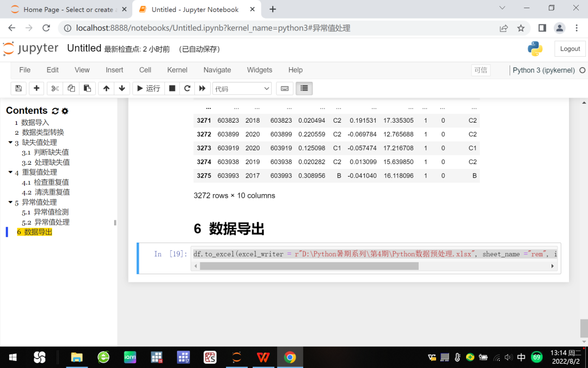Screen dimensions: 588x368
Task: Open the View menu
Action: point(82,70)
